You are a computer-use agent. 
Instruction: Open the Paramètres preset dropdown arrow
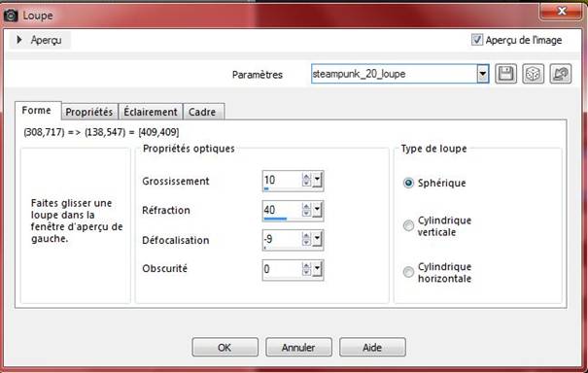point(483,74)
